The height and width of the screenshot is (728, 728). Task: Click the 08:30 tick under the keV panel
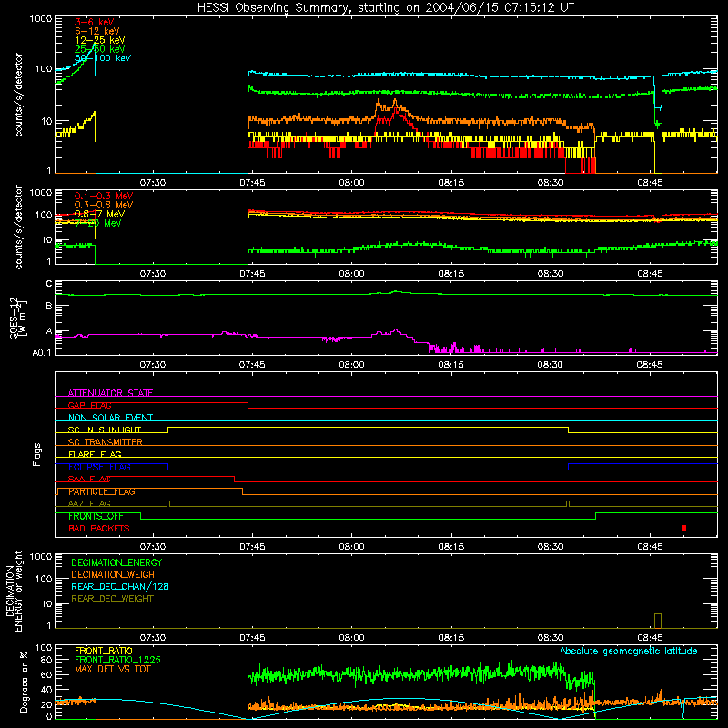551,183
